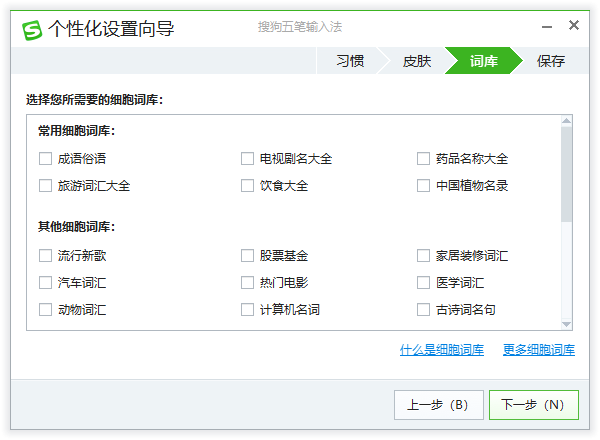Viewport: 600px width, 440px height.
Task: Tick the 股票基金 dictionary option
Action: [247, 255]
